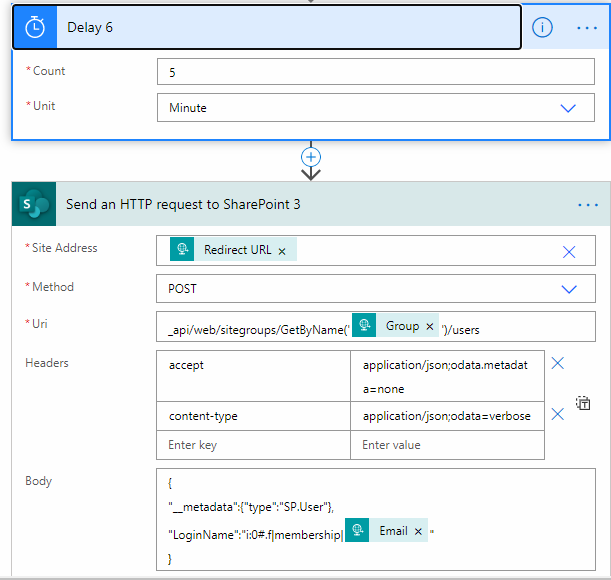611x580 pixels.
Task: Expand the Method dropdown
Action: (569, 289)
